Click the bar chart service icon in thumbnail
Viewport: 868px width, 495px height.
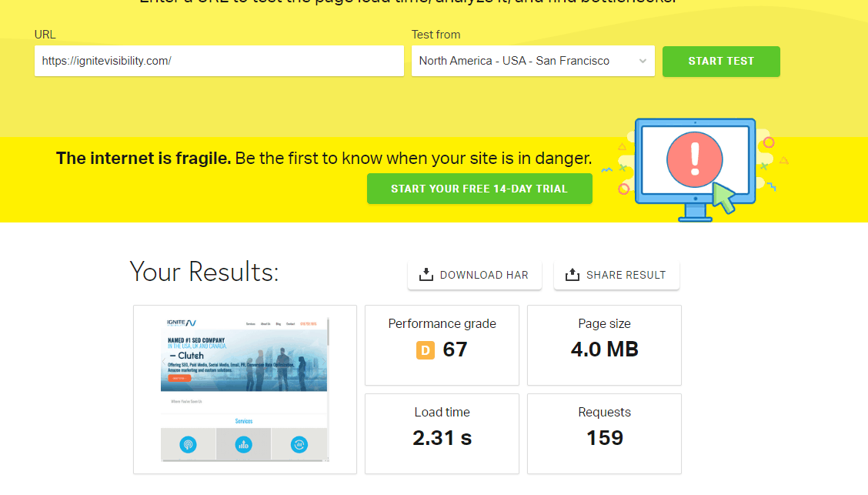(x=243, y=444)
